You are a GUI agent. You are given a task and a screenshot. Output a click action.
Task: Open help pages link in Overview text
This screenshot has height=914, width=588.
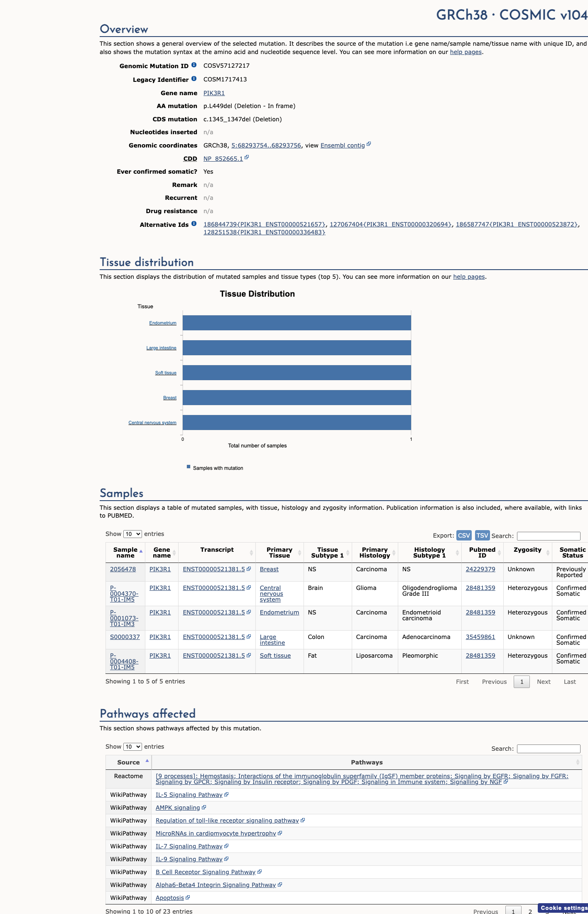click(x=466, y=52)
